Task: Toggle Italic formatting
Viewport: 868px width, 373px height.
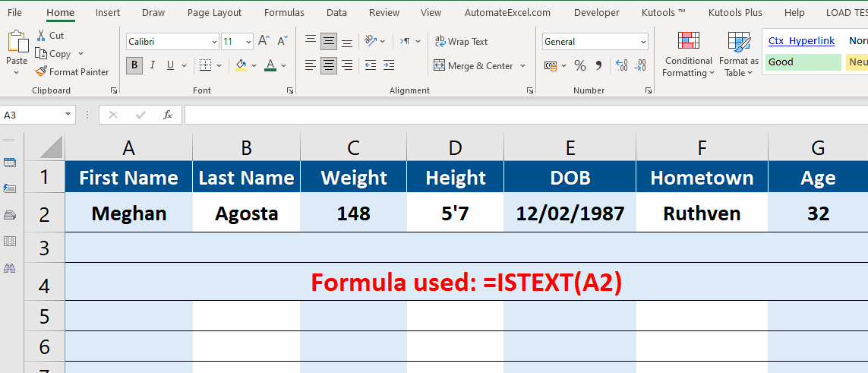Action: [152, 65]
